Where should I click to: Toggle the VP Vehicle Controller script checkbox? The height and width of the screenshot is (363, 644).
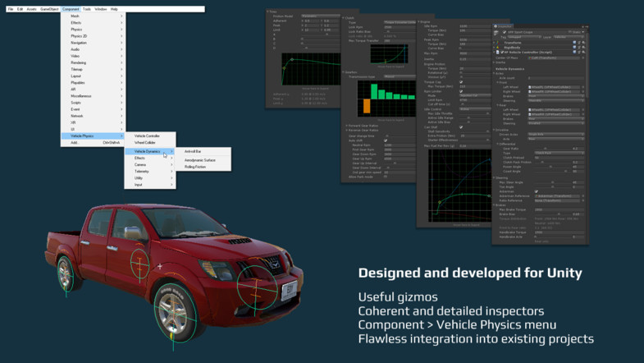502,53
